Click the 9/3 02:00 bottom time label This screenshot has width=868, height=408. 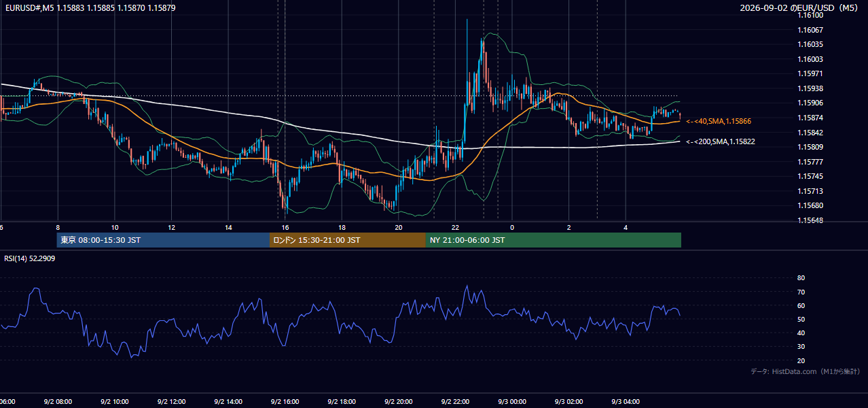tap(569, 402)
